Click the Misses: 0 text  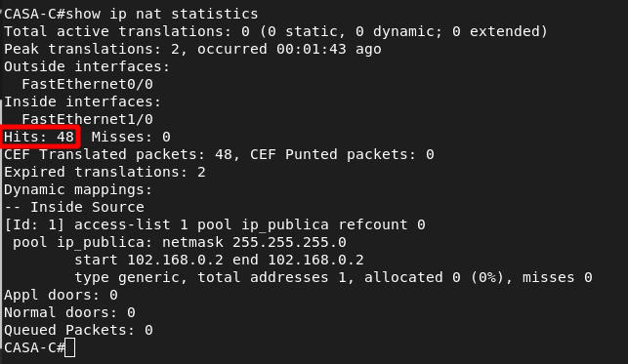point(131,137)
